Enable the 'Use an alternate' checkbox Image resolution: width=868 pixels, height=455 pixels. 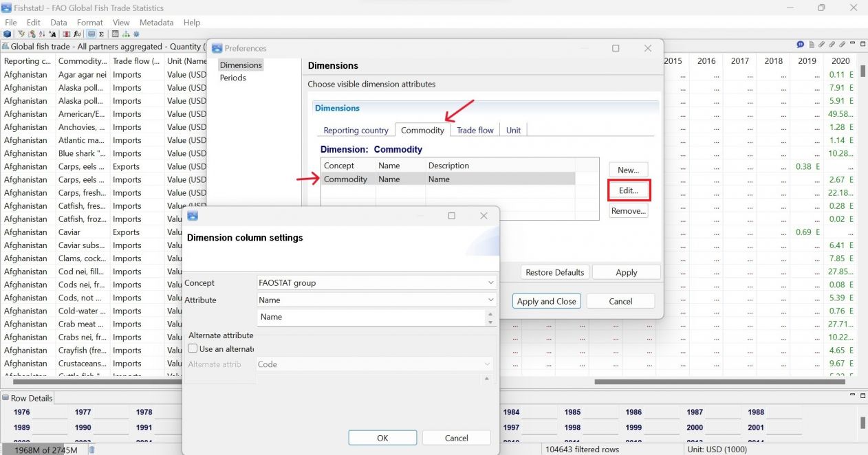click(x=193, y=348)
